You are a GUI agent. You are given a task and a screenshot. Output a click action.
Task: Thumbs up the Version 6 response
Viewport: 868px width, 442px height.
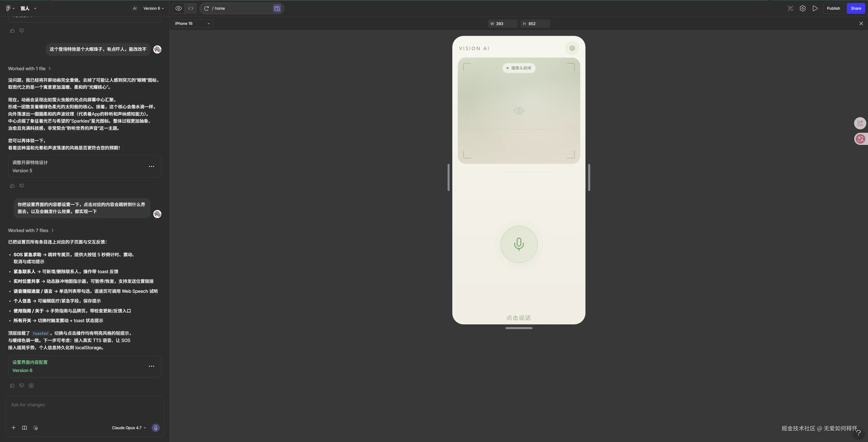[12, 385]
